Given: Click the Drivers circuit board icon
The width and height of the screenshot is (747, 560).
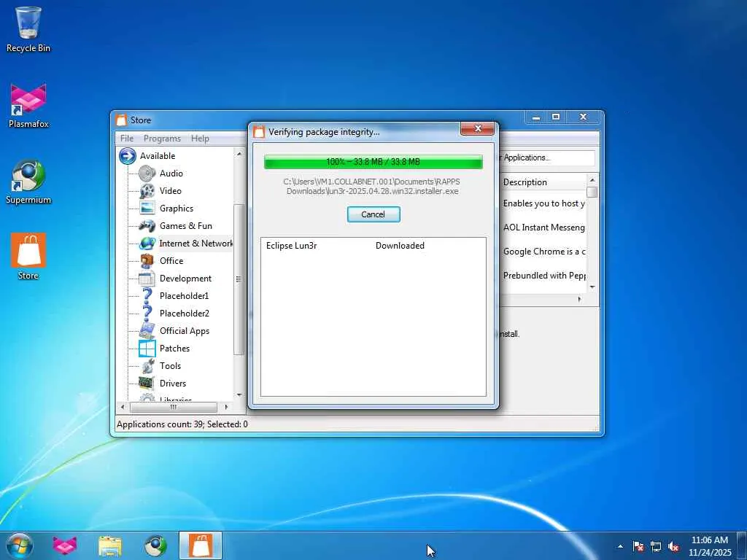Looking at the screenshot, I should tap(147, 384).
